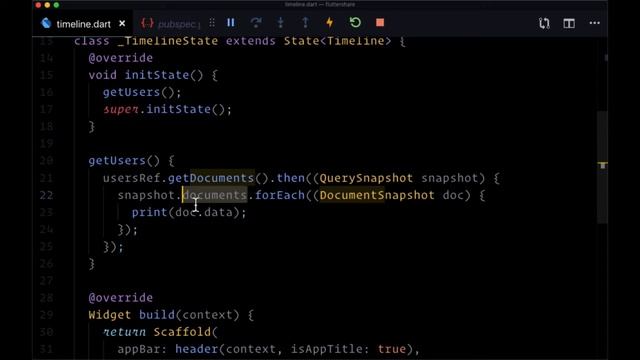Click QuerySnapshot type on line 21
This screenshot has height=360, width=640.
click(x=366, y=178)
